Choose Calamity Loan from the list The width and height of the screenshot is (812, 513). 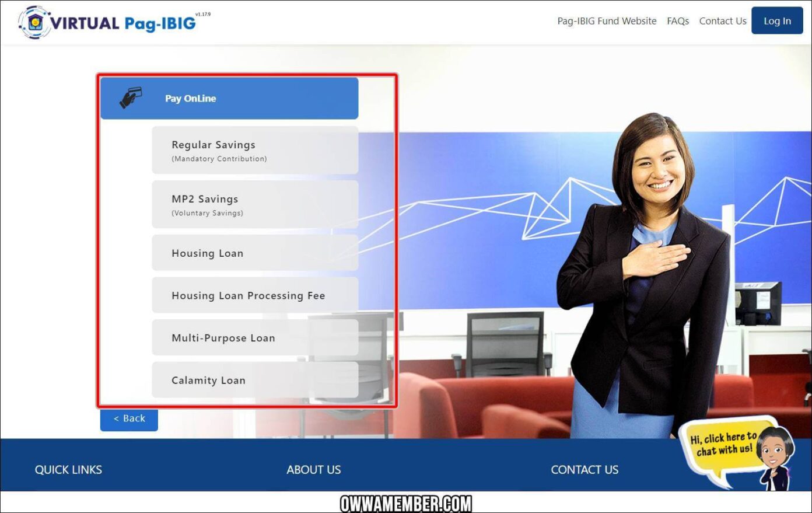255,379
